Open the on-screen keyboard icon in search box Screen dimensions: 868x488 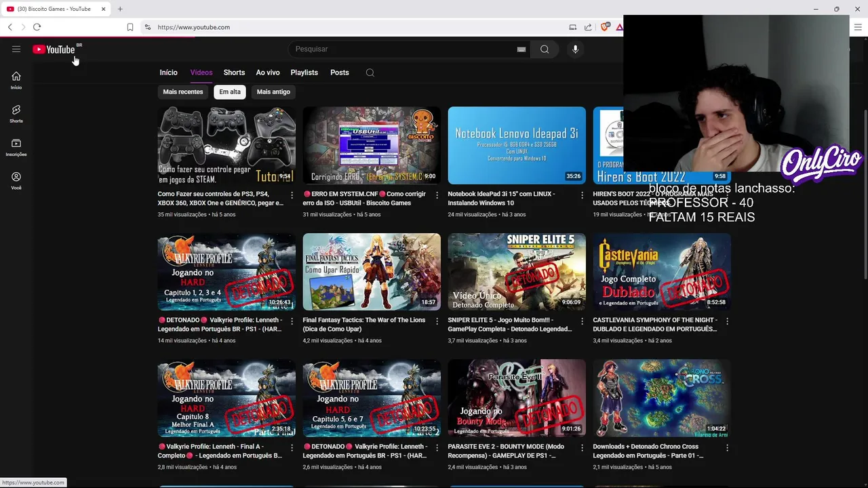(521, 49)
